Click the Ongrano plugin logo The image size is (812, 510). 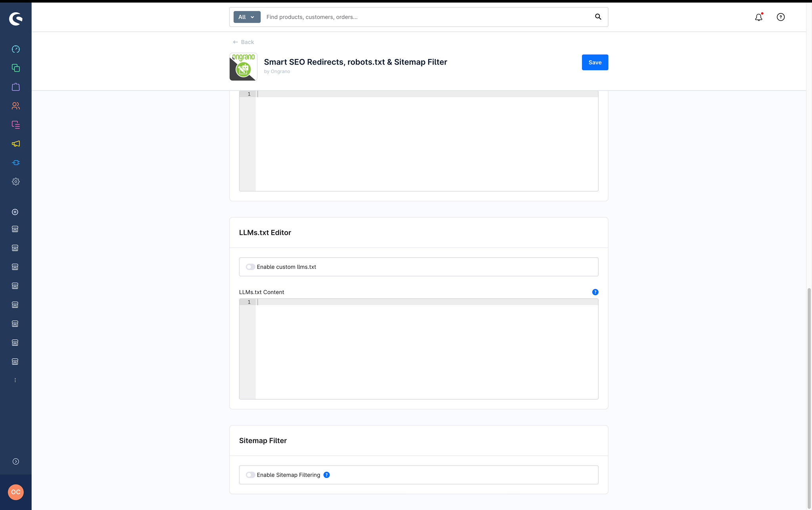pyautogui.click(x=243, y=67)
